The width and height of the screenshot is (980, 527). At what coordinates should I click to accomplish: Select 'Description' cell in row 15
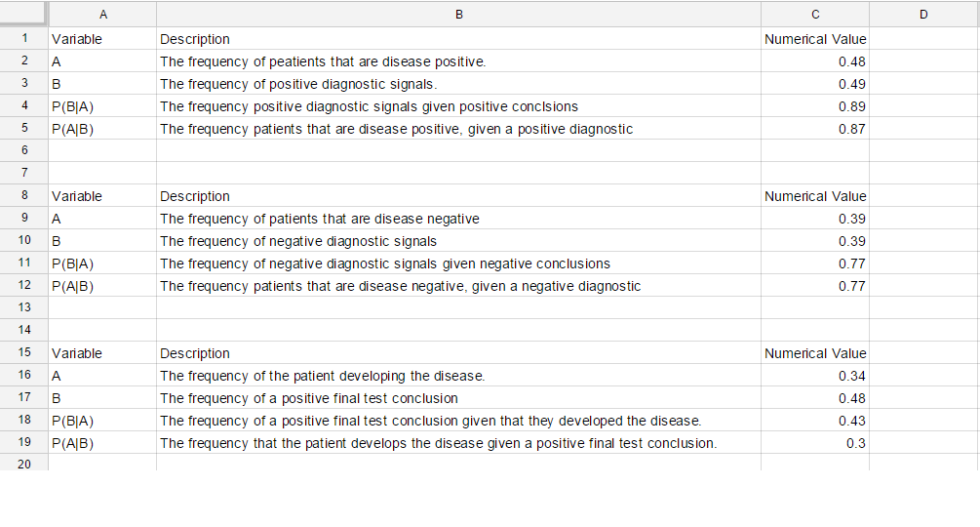pos(458,353)
